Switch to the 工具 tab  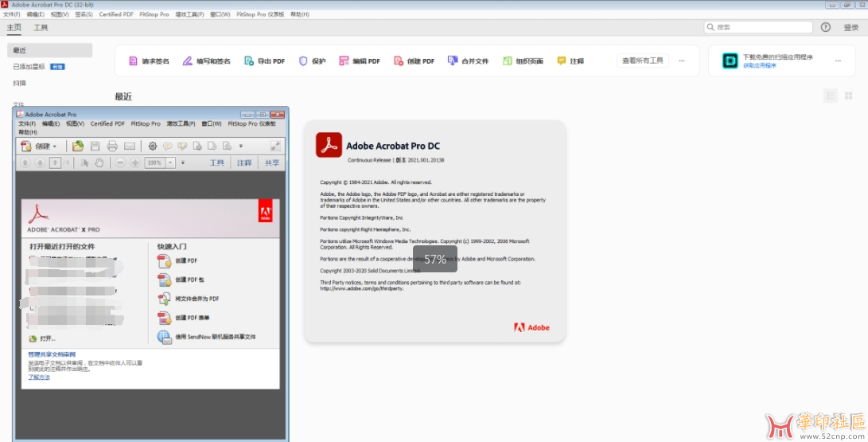(41, 28)
